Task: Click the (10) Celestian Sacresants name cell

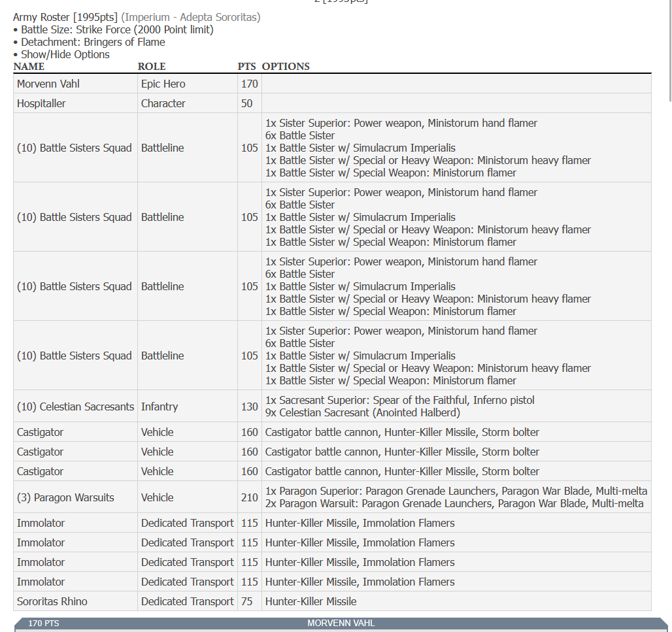Action: 75,407
